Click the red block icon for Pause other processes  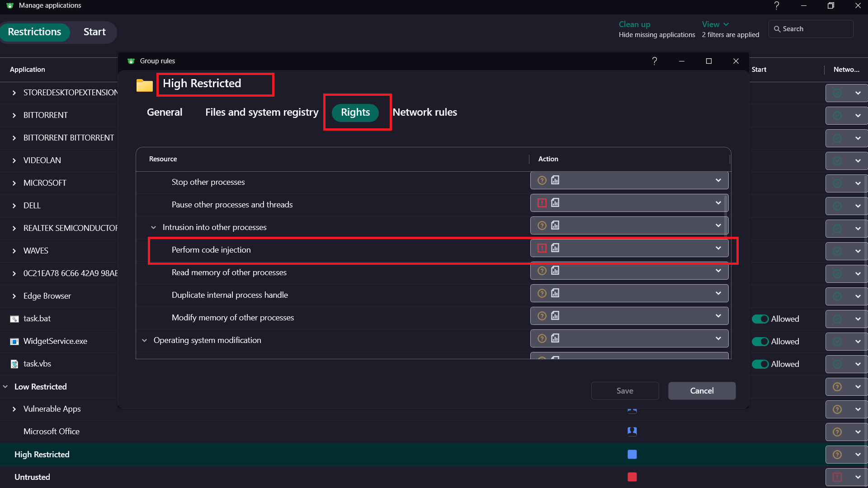(x=542, y=203)
